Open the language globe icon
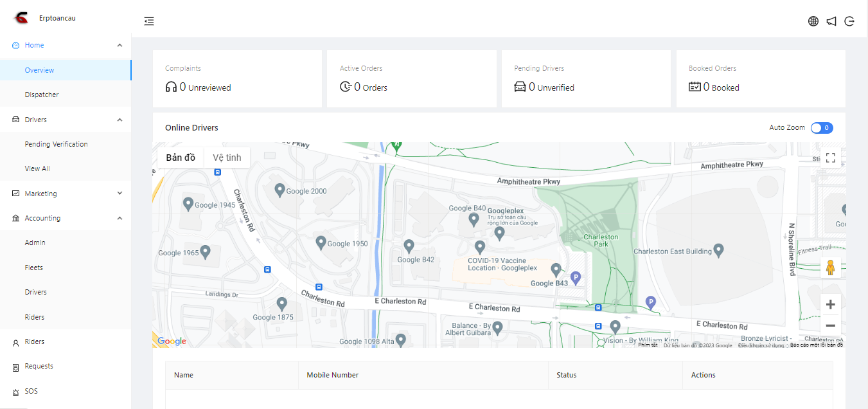The image size is (868, 409). pos(813,21)
